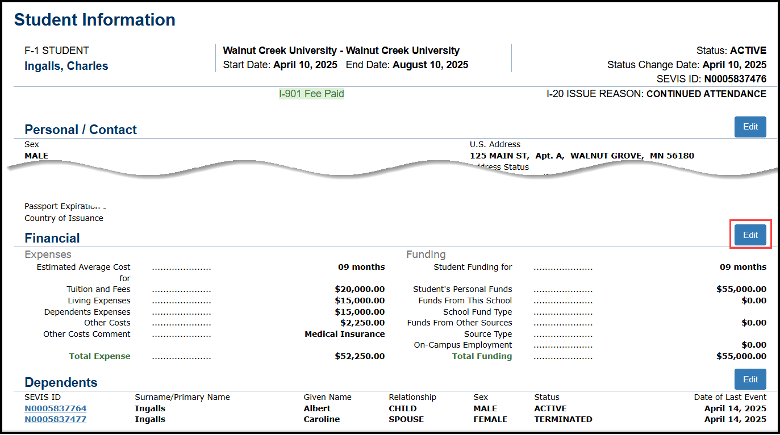Click the Financial section heading
780x435 pixels.
click(x=52, y=238)
